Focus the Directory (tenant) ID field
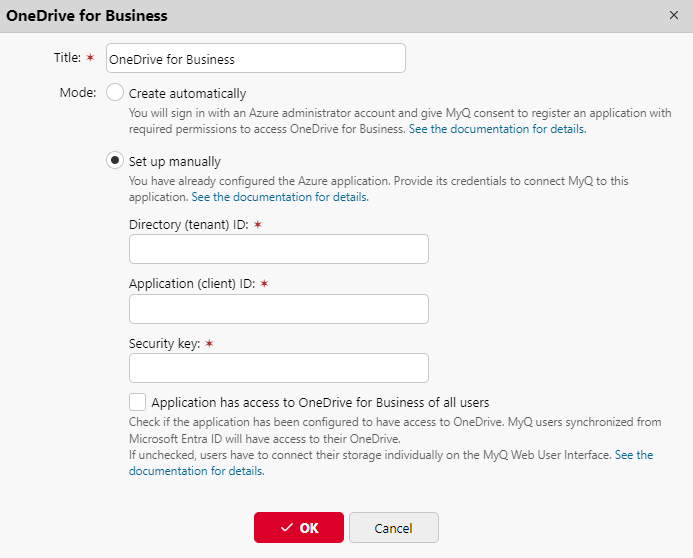Viewport: 693px width, 558px height. (x=278, y=249)
